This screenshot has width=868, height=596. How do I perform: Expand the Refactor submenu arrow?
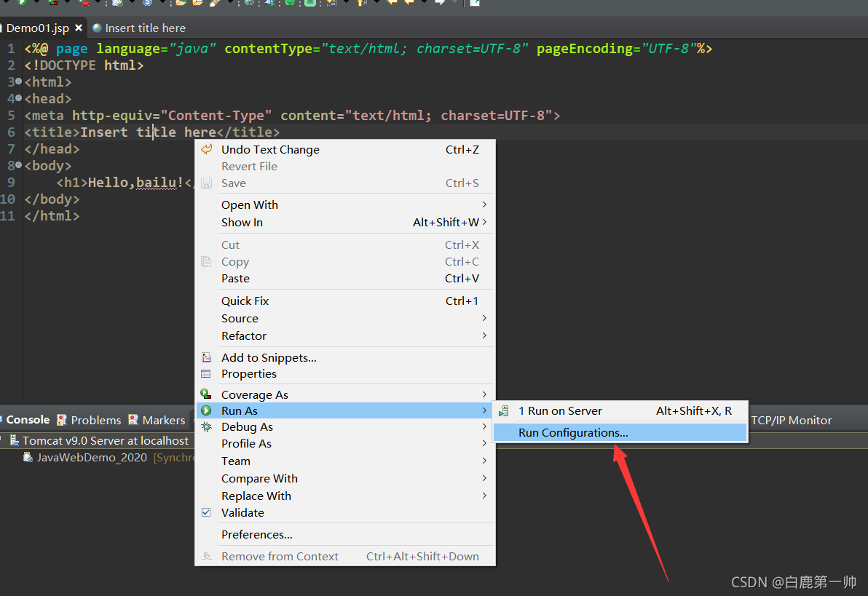click(484, 336)
